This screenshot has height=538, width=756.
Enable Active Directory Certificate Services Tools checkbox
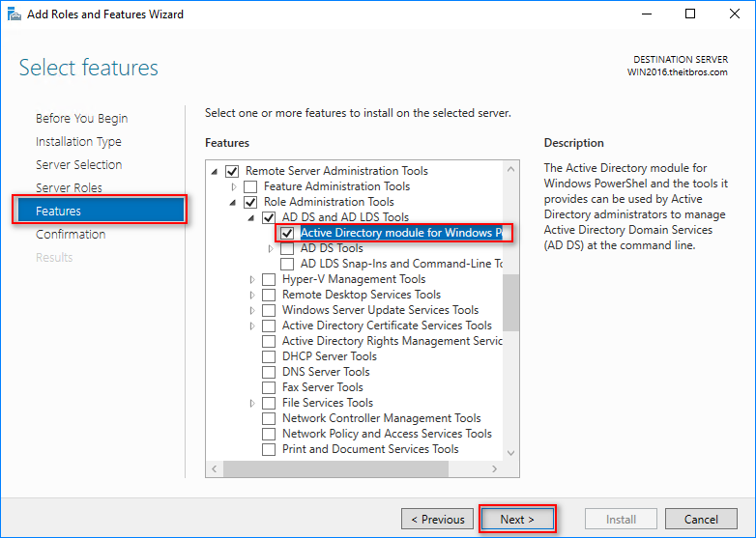click(x=269, y=326)
